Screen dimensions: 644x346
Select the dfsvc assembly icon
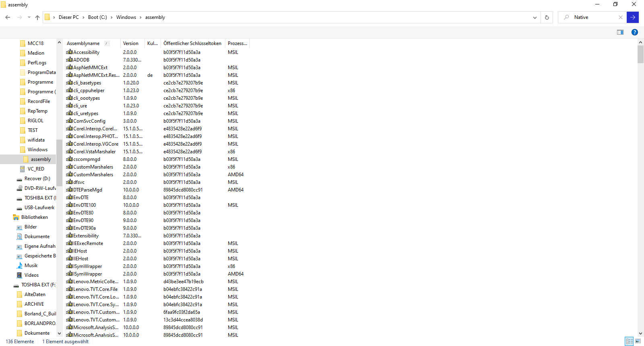pos(69,182)
